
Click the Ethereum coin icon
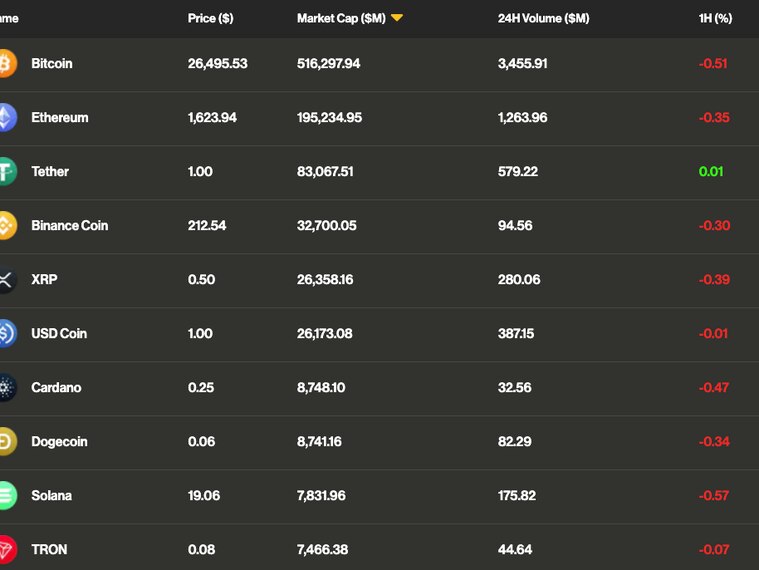pyautogui.click(x=6, y=117)
